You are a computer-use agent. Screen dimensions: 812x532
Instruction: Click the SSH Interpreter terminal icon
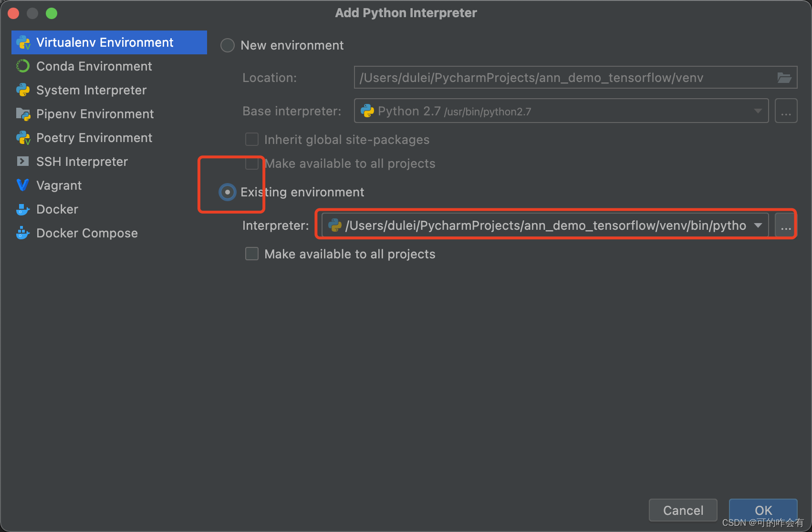pos(23,162)
